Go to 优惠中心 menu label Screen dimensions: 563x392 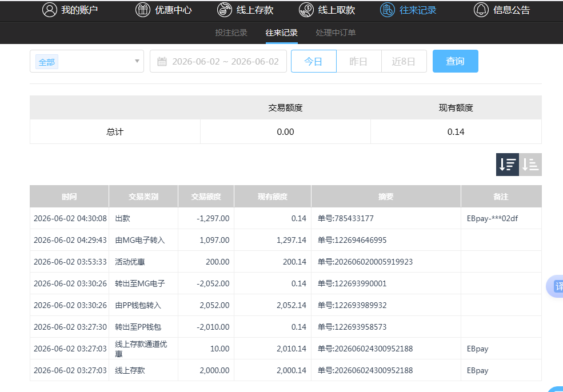[x=173, y=10]
